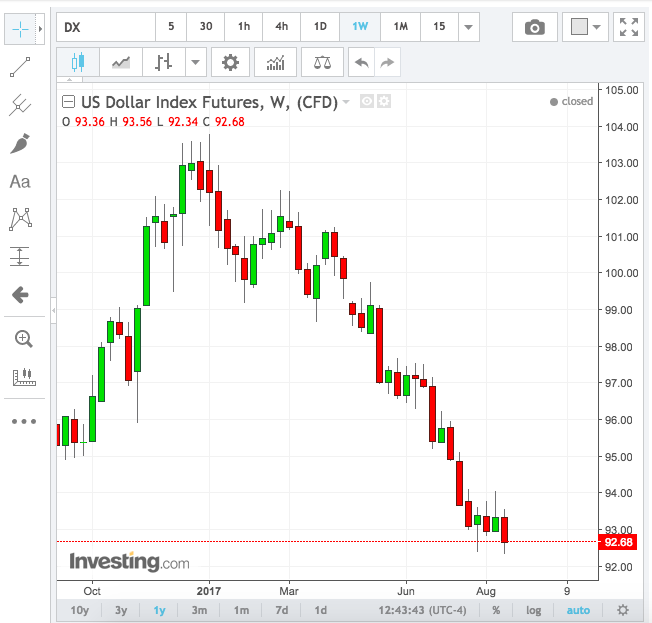
Task: Set range to 3m
Action: click(x=199, y=610)
